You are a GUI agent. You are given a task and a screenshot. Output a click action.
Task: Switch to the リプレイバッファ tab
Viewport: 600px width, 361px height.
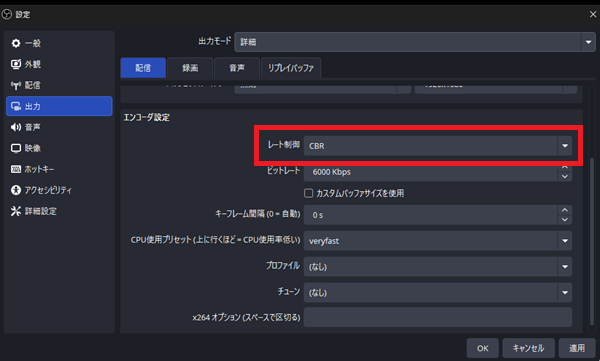click(x=291, y=68)
